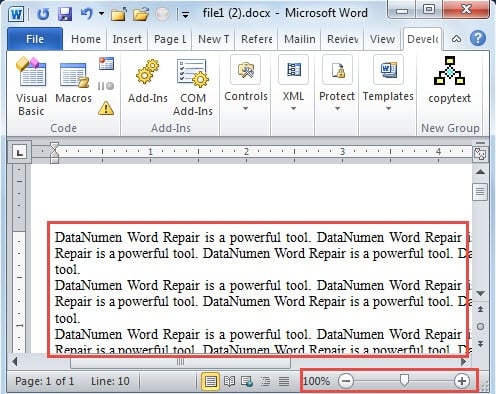Minimize the ribbon with caret icon
The height and width of the screenshot is (394, 496).
click(456, 39)
